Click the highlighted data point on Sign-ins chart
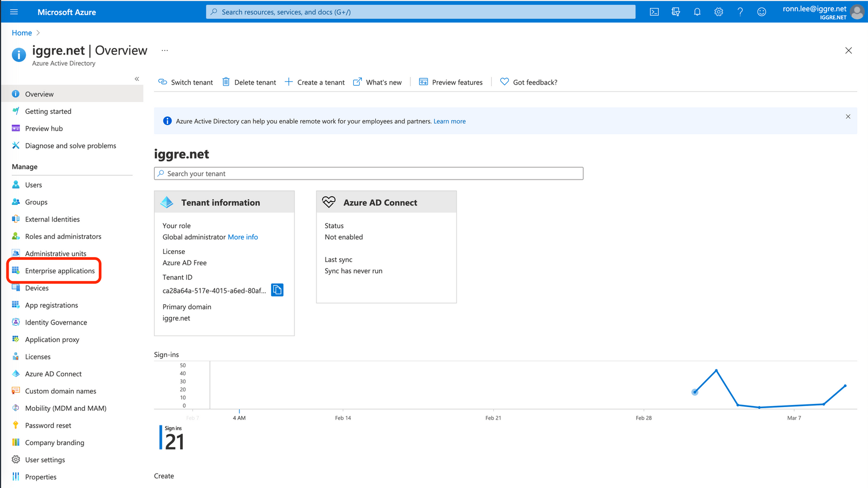 695,392
